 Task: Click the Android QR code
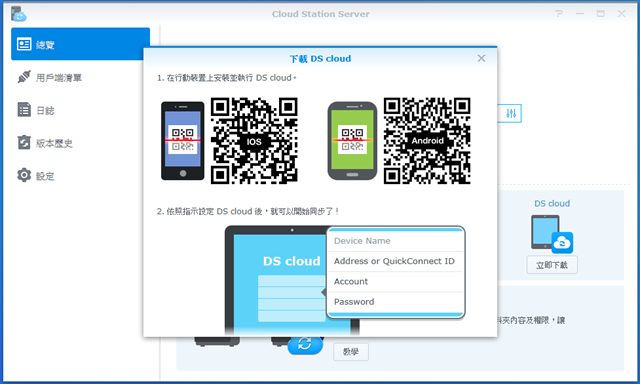coord(427,141)
